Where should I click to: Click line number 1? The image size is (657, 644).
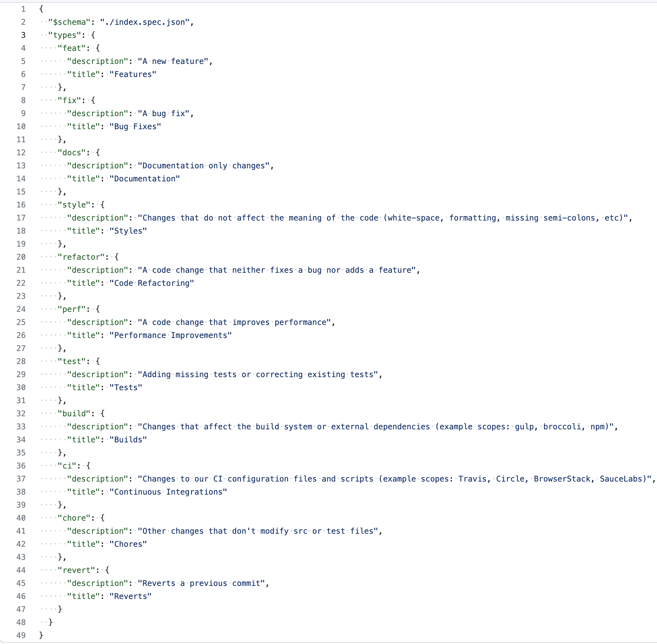[x=23, y=9]
